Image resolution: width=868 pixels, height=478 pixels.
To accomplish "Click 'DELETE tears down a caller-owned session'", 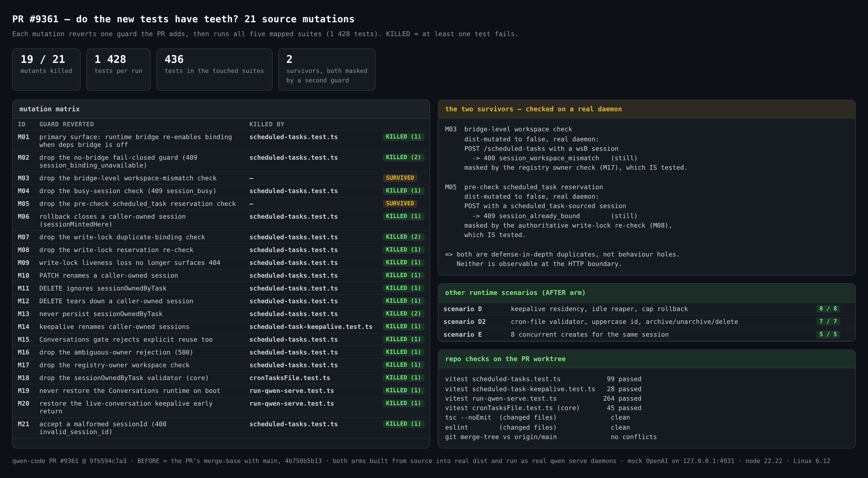I will pos(116,301).
